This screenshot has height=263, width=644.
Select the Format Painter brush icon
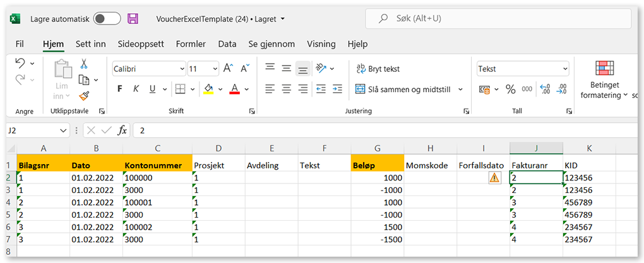point(83,96)
